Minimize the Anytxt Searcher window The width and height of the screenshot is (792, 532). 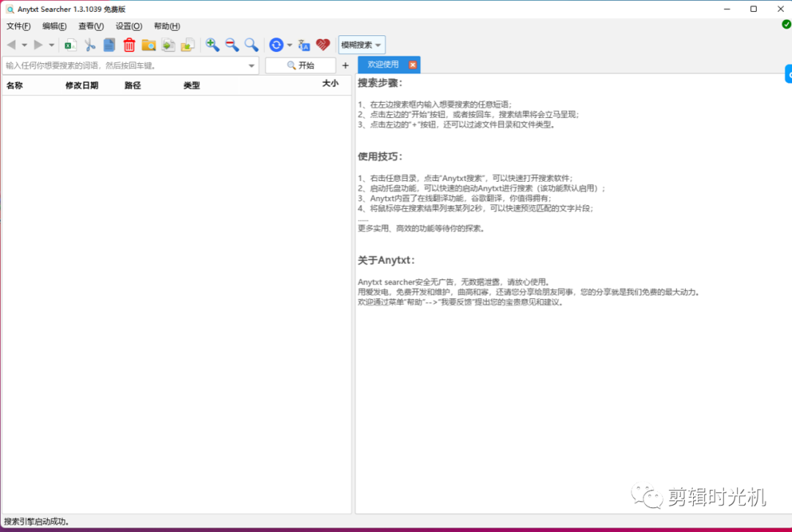(x=727, y=9)
